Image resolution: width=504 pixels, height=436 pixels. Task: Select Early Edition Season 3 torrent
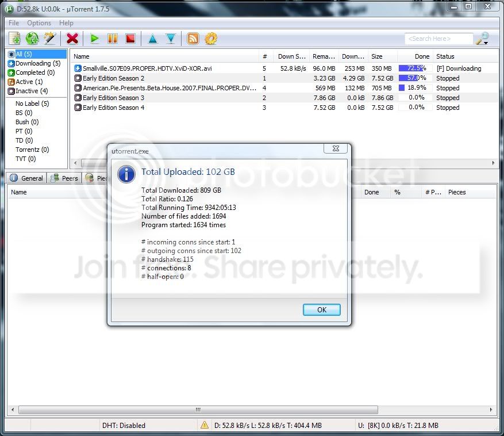284,98
